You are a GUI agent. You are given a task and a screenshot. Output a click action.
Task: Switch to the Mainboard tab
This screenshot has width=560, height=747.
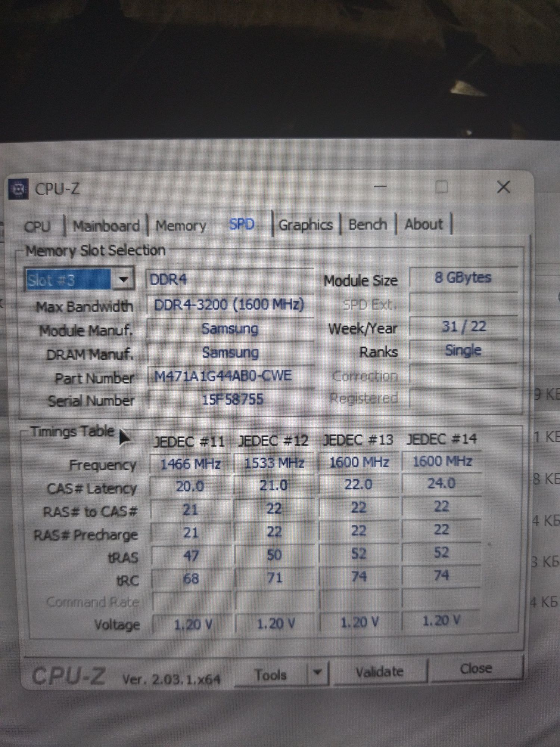tap(106, 226)
